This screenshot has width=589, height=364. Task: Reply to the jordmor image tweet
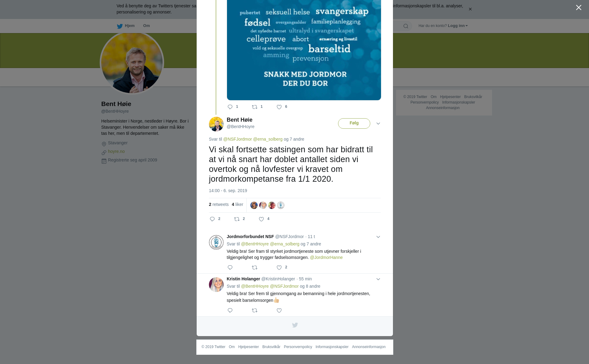230,107
